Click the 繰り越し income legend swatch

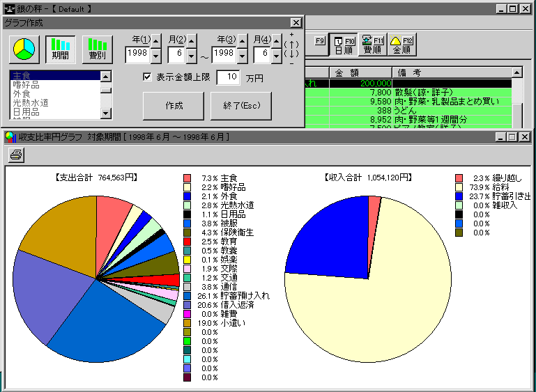pos(459,178)
